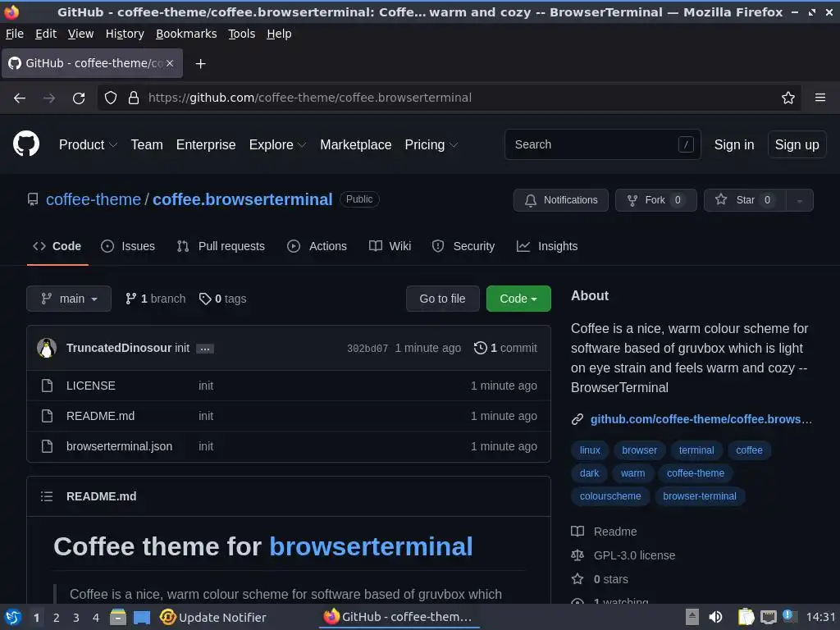This screenshot has width=840, height=630.
Task: Click the system tray notification info icon
Action: coord(788,615)
